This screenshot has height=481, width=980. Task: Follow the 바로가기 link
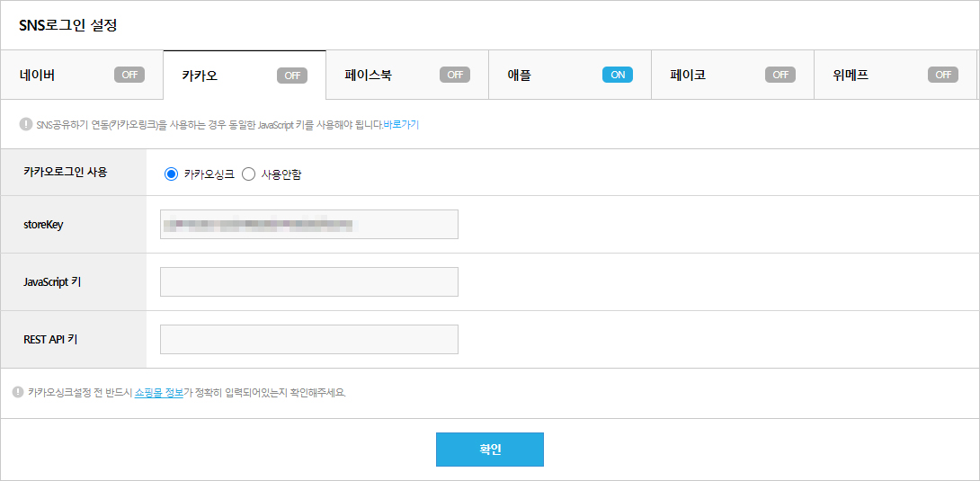pos(401,125)
